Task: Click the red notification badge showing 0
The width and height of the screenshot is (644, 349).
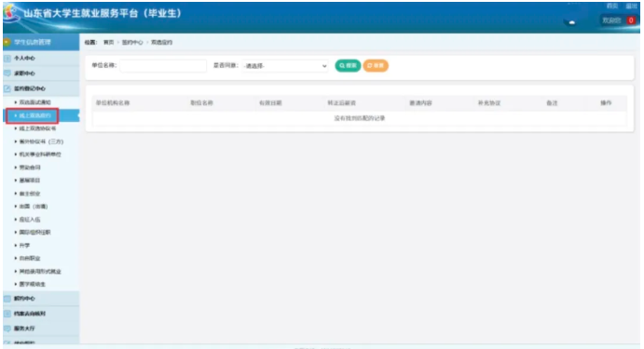Action: click(x=631, y=20)
